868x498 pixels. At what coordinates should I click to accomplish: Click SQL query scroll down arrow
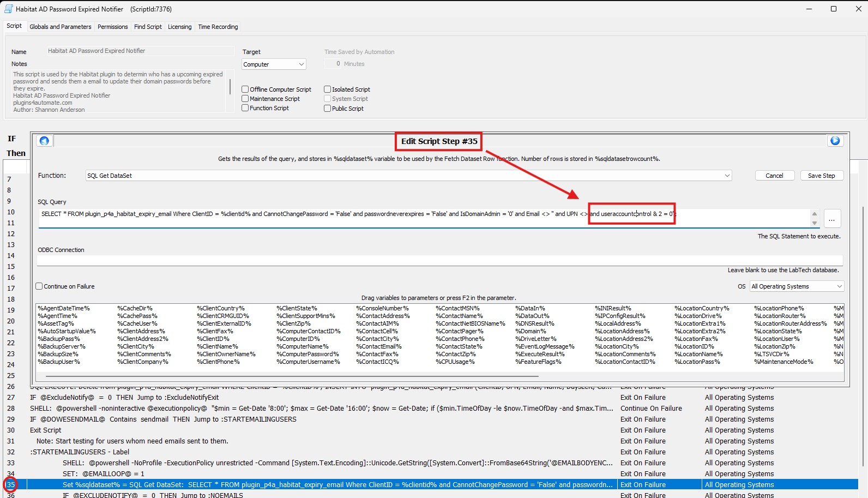click(815, 223)
